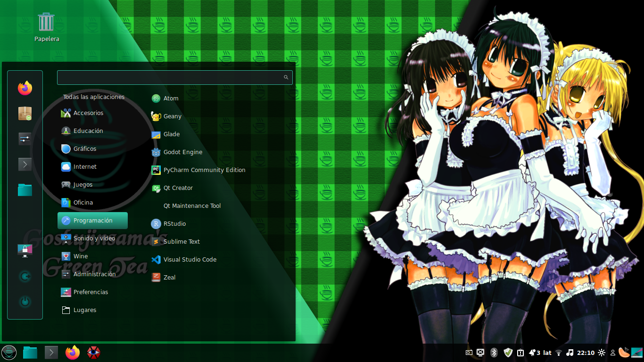
Task: Expand the Preferencias category
Action: (91, 292)
